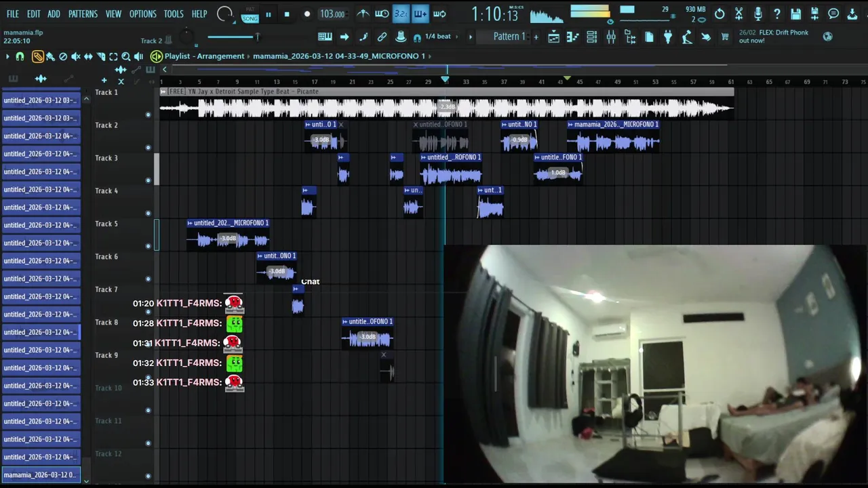Open the Piano roll view

573,37
